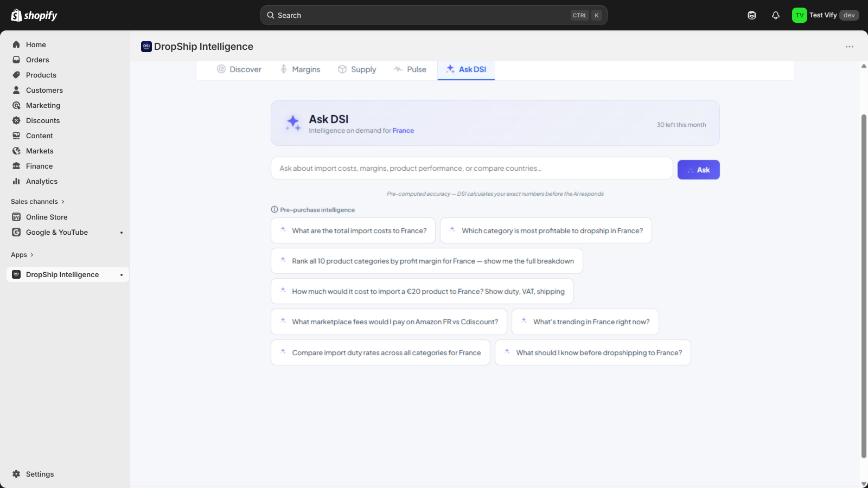
Task: Choose the compare import duty rates prompt
Action: click(380, 352)
